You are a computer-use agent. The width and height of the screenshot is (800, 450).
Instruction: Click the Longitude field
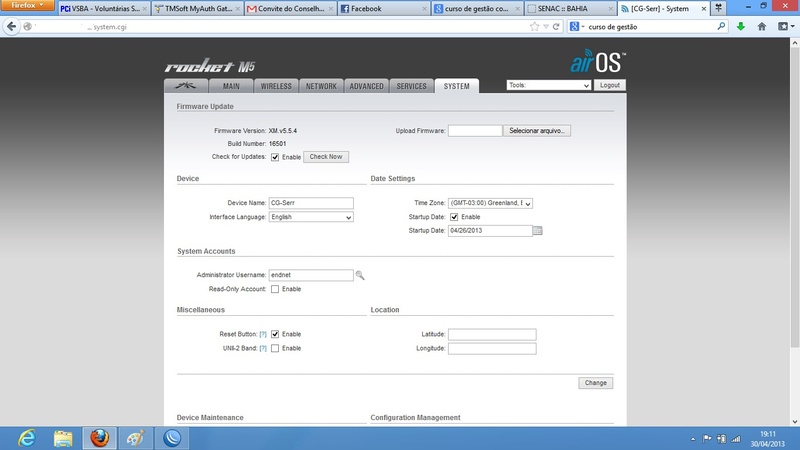point(492,348)
